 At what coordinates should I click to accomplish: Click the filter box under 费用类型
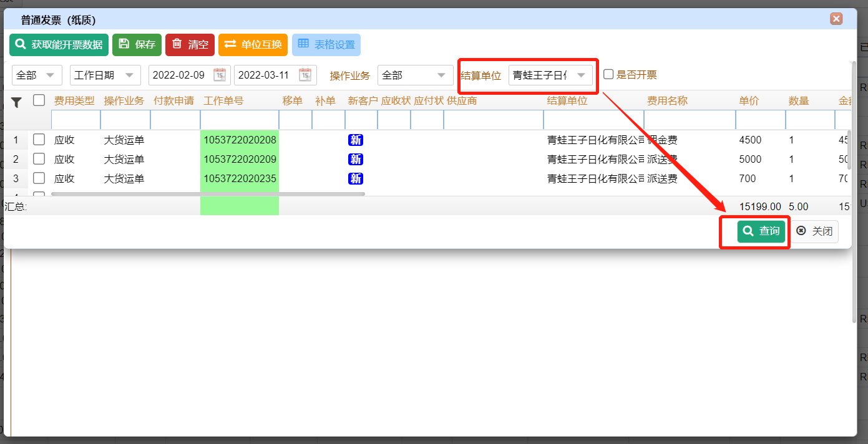point(76,120)
